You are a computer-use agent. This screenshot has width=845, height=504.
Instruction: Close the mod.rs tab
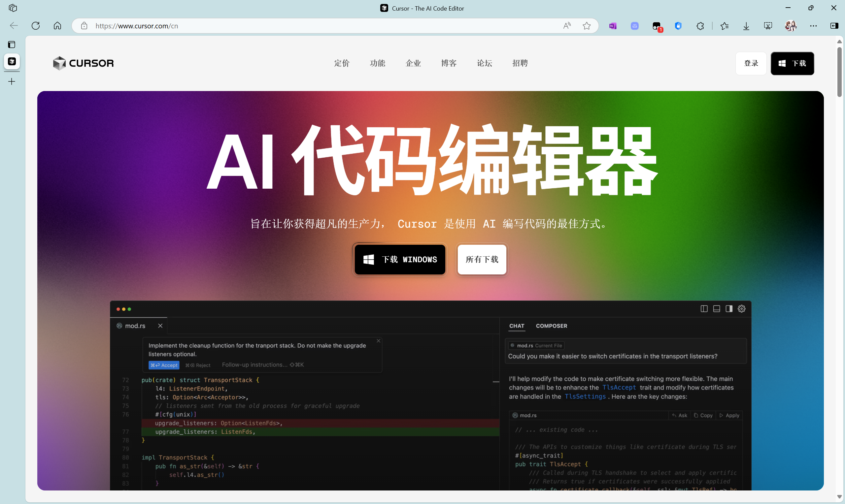(x=160, y=326)
